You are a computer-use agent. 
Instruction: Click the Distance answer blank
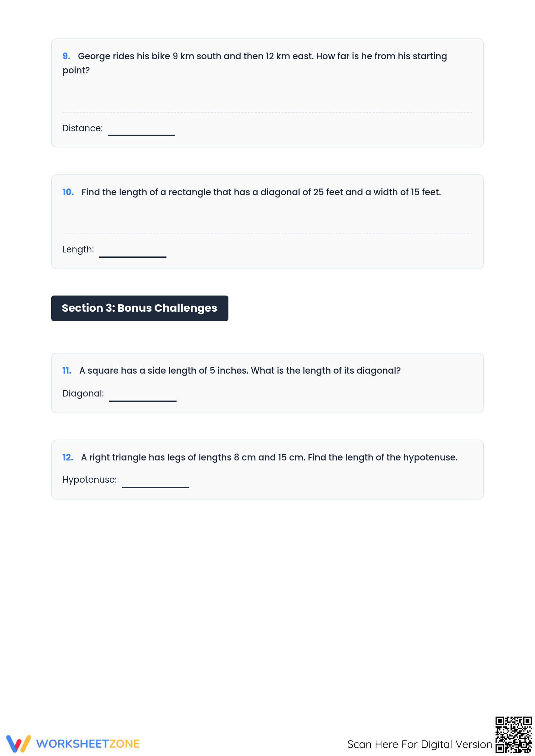coord(141,130)
